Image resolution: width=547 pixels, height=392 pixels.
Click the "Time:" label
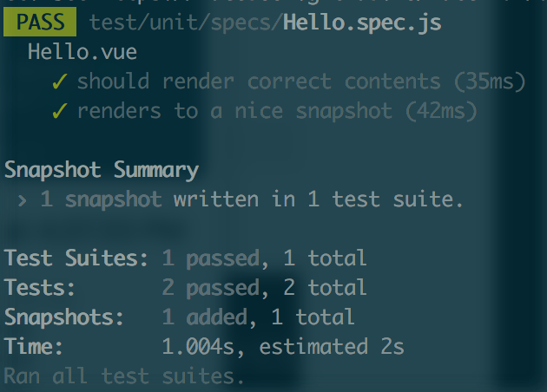pyautogui.click(x=35, y=347)
